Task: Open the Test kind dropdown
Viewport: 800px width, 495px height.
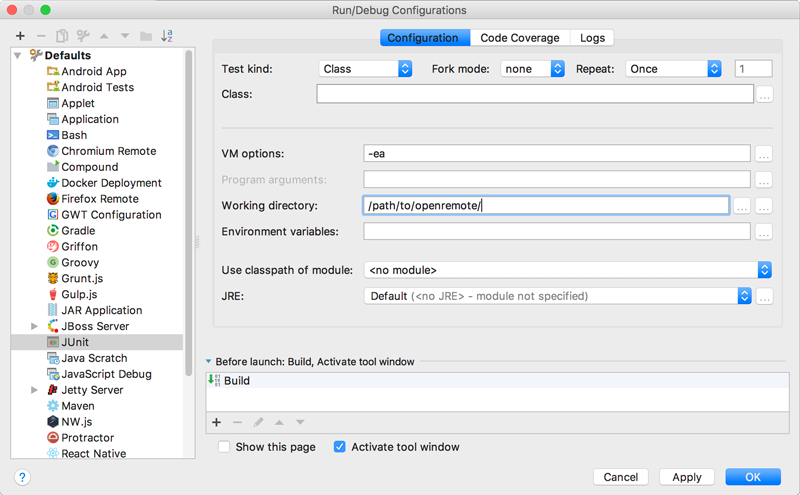Action: click(x=365, y=69)
